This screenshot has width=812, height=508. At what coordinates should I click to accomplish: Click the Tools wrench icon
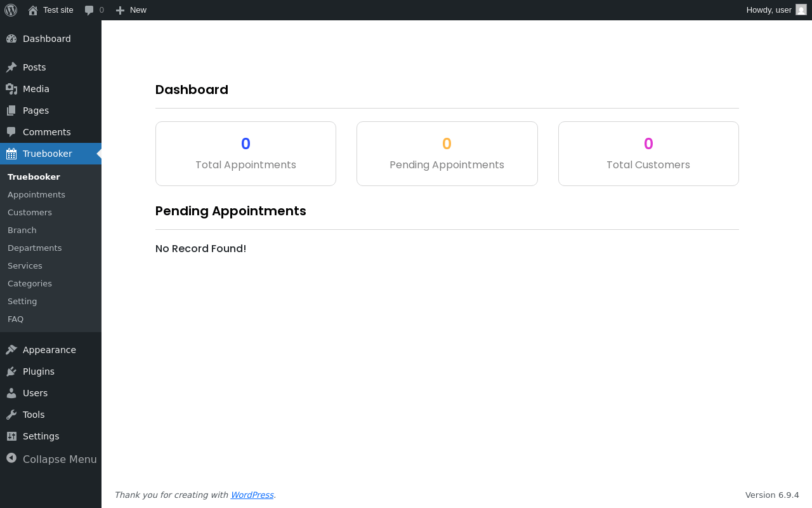tap(11, 415)
